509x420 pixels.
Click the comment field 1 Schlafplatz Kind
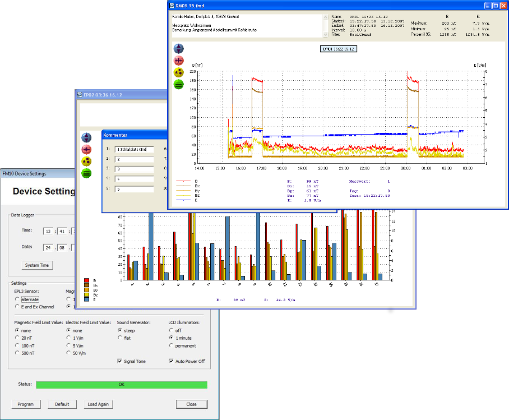134,150
